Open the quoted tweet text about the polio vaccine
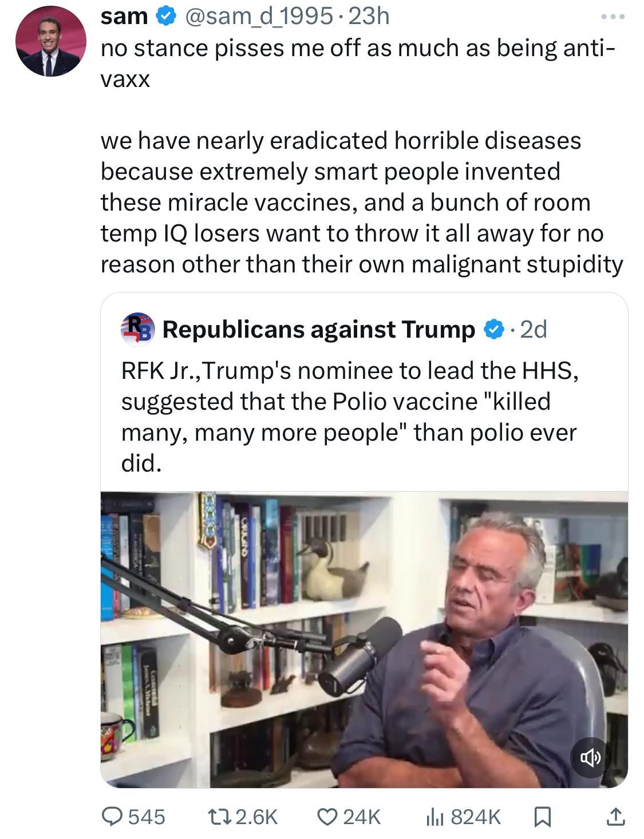644x839 pixels. [349, 417]
